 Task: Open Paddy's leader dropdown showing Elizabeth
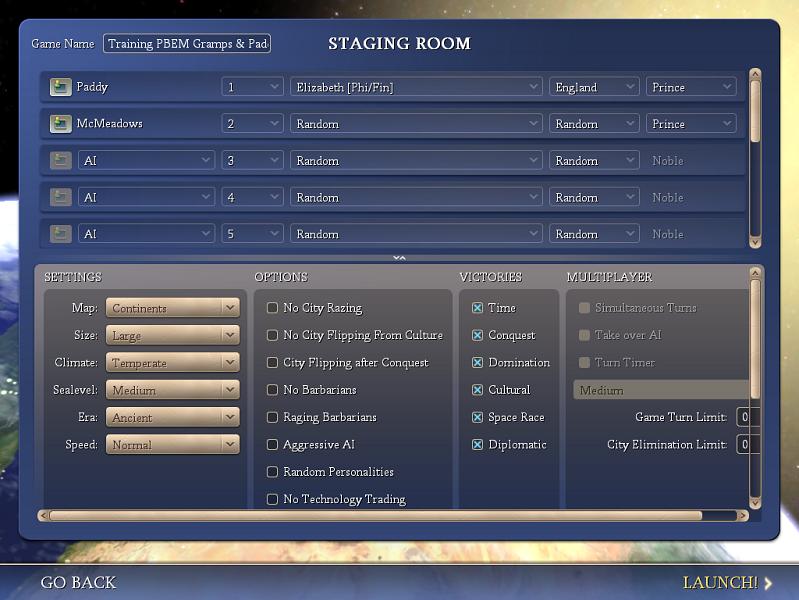click(416, 87)
